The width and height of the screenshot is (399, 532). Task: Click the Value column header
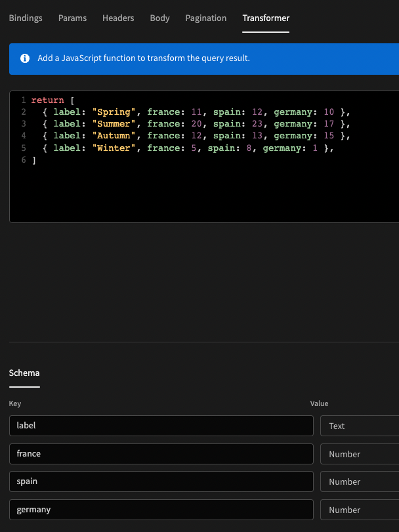(320, 403)
